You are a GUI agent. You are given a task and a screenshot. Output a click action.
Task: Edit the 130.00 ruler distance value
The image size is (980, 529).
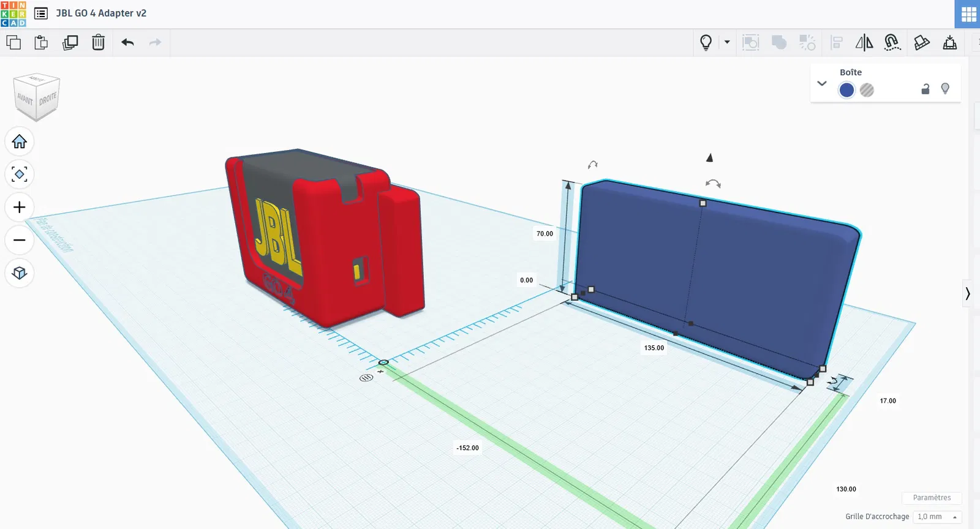click(x=846, y=489)
